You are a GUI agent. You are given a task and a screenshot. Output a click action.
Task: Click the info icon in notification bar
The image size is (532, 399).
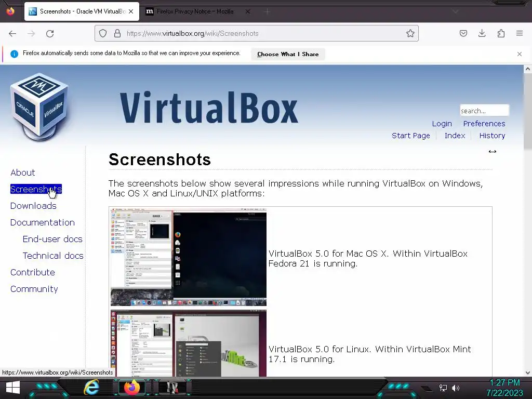[14, 54]
